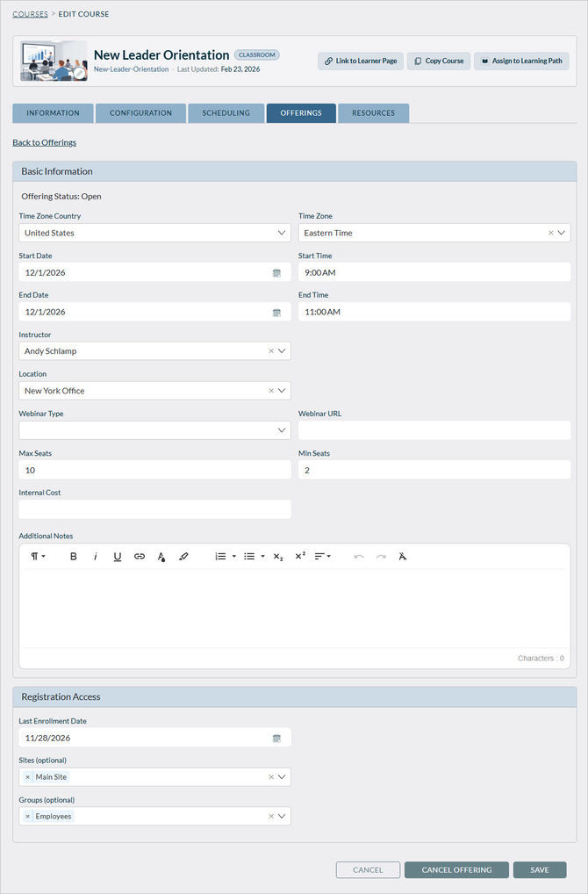The height and width of the screenshot is (894, 588).
Task: Click the undo icon in editor
Action: (359, 557)
